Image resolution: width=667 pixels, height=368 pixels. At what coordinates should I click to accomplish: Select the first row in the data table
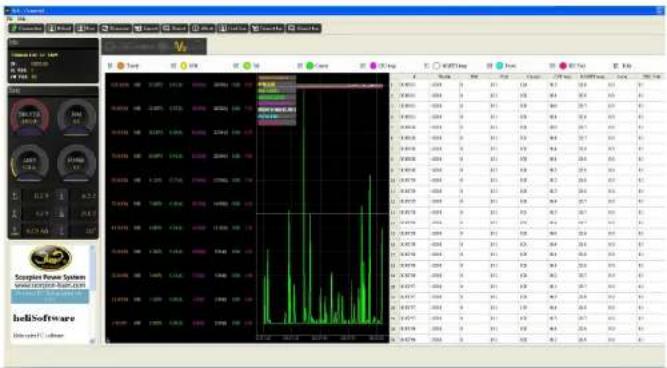pos(528,85)
